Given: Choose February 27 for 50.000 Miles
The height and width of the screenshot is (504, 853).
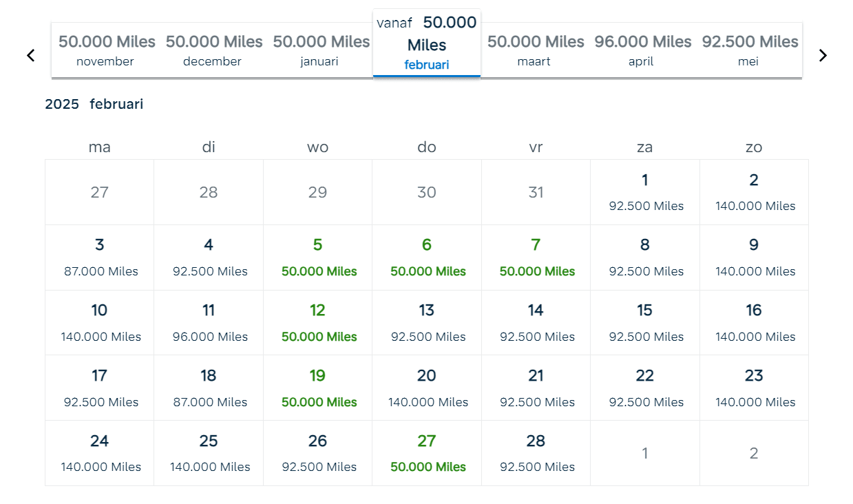Looking at the screenshot, I should coord(427,453).
